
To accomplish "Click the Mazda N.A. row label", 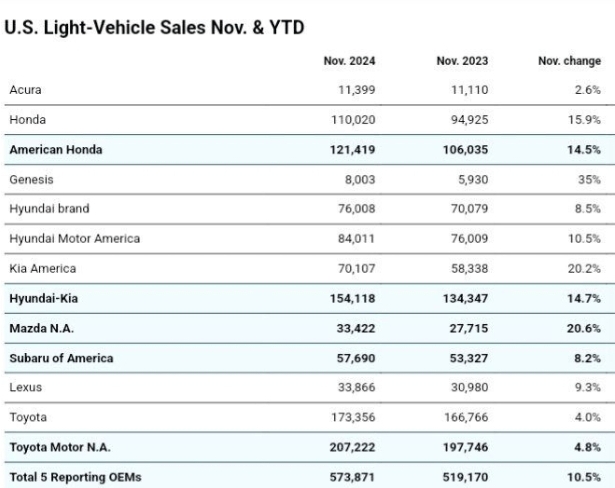I will (41, 328).
